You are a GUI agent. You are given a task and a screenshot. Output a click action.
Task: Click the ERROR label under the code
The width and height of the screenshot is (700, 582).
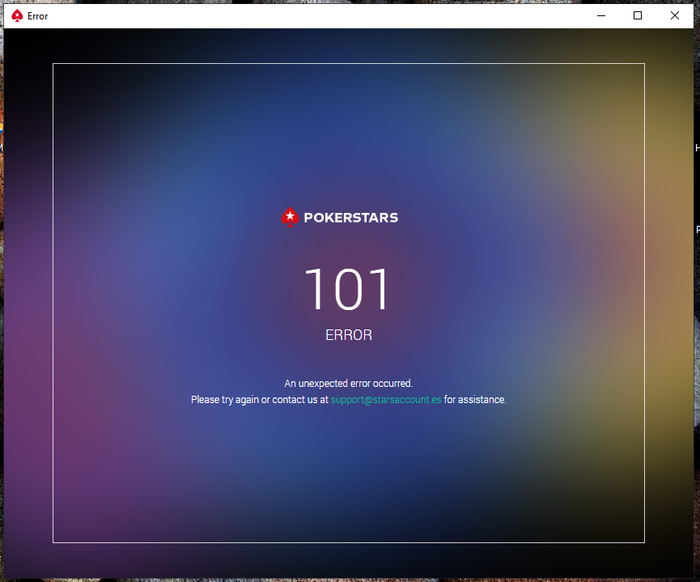pos(349,335)
